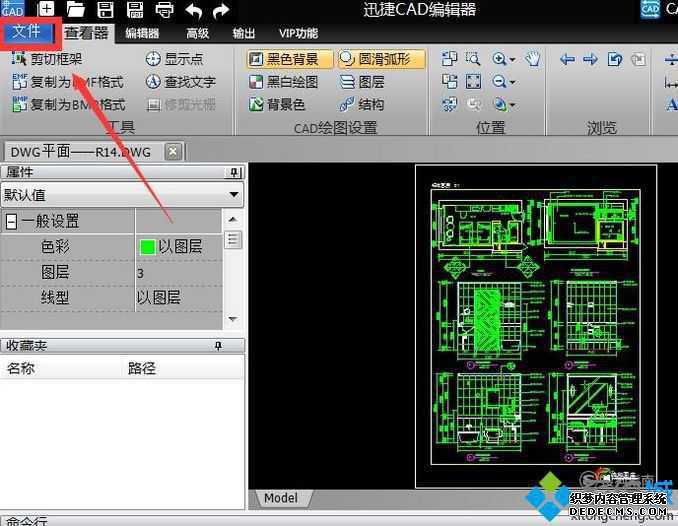Click the zoom window magnifier icon

point(473,58)
